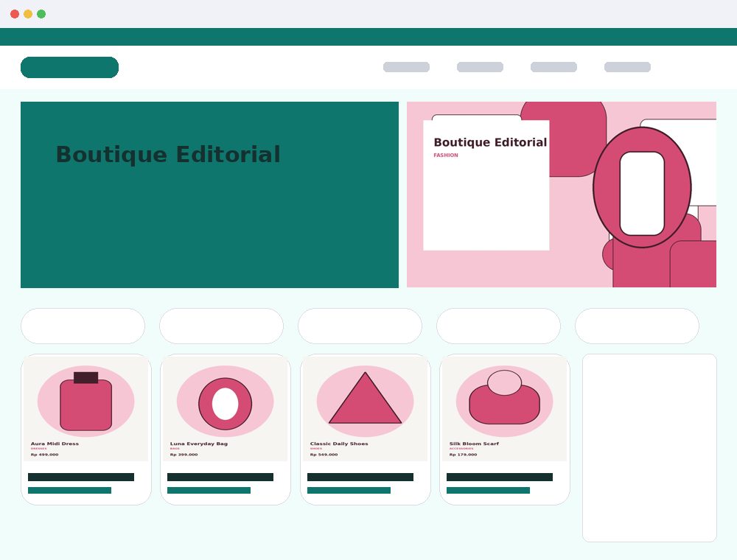Choose the fourth category filter pill

(499, 326)
